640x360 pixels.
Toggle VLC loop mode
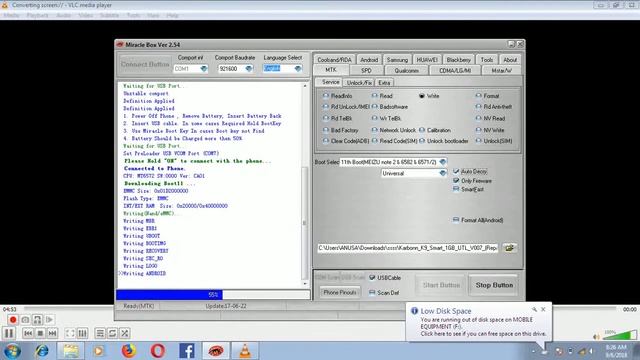point(112,333)
